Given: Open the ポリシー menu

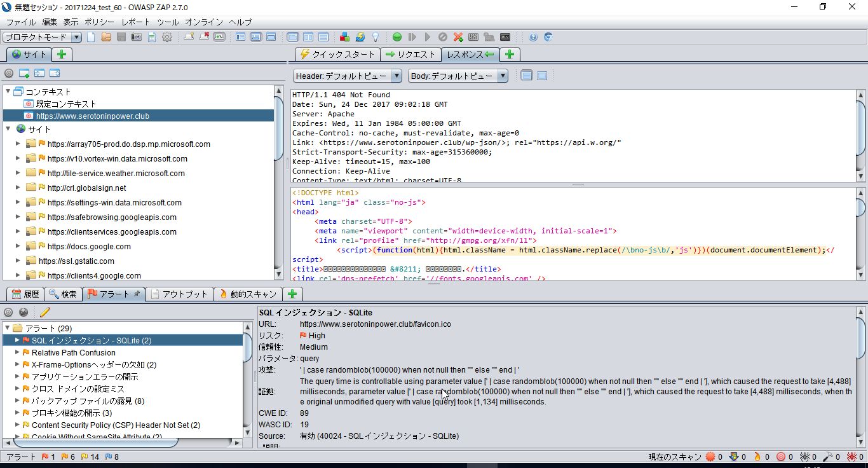Looking at the screenshot, I should coord(99,22).
